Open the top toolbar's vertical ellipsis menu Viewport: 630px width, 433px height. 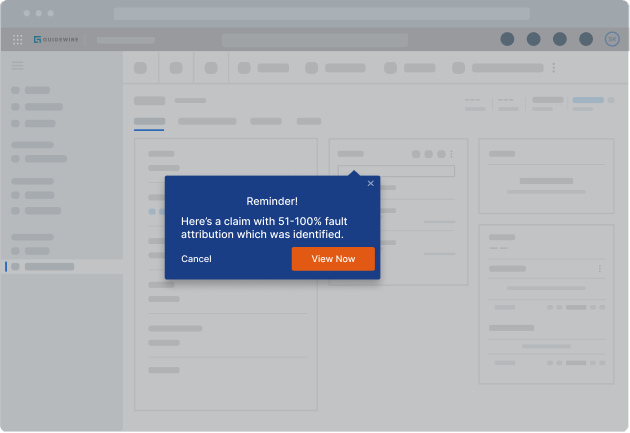pyautogui.click(x=554, y=67)
